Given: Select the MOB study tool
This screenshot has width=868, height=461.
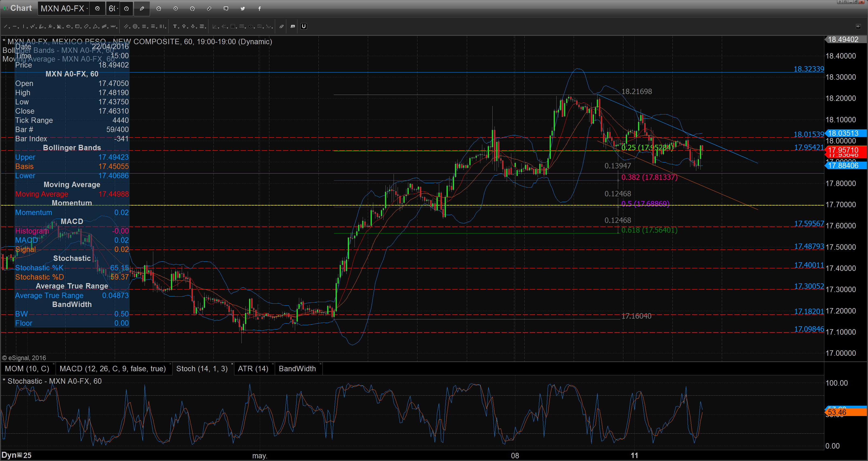Looking at the screenshot, I should (242, 26).
